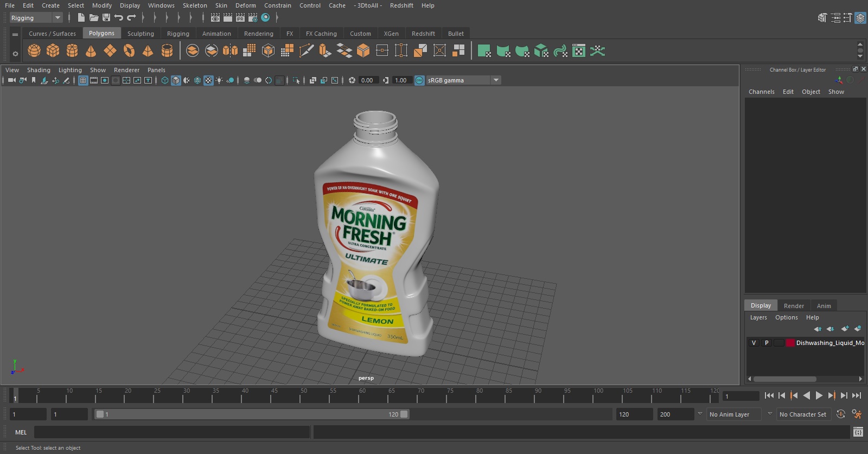Viewport: 868px width, 454px height.
Task: Click the playback range slider bar
Action: coord(252,414)
